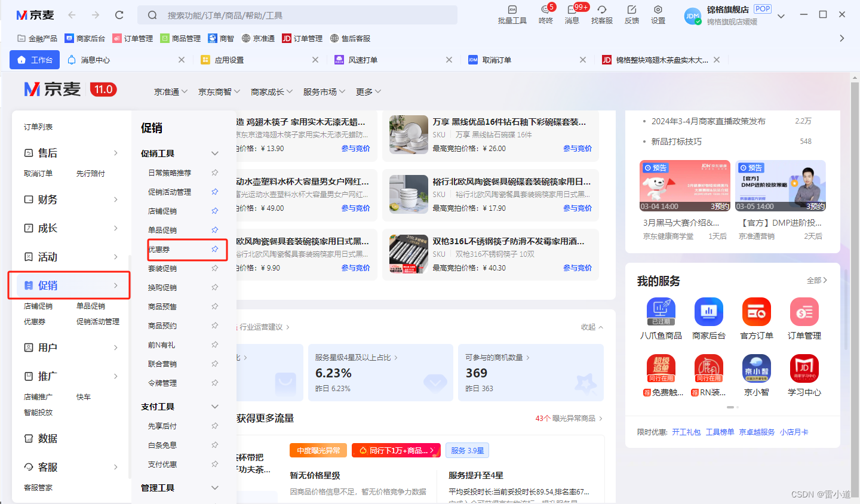The image size is (860, 504).
Task: Pin 优惠券 with its pin icon
Action: tap(215, 249)
